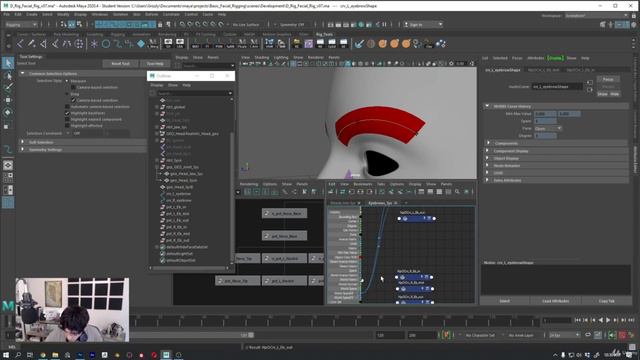
Task: Open the Shading menu in the viewport
Action: (262, 58)
